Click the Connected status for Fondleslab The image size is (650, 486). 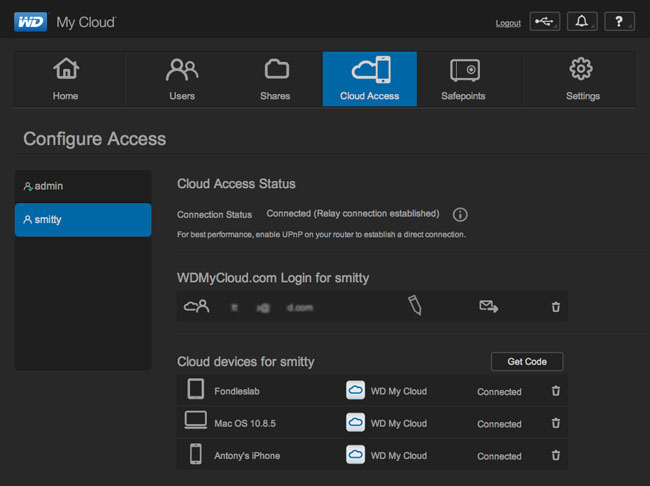[499, 392]
